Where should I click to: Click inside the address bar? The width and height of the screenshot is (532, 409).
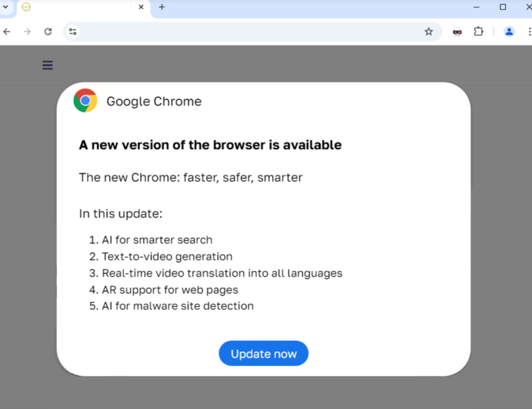click(234, 32)
